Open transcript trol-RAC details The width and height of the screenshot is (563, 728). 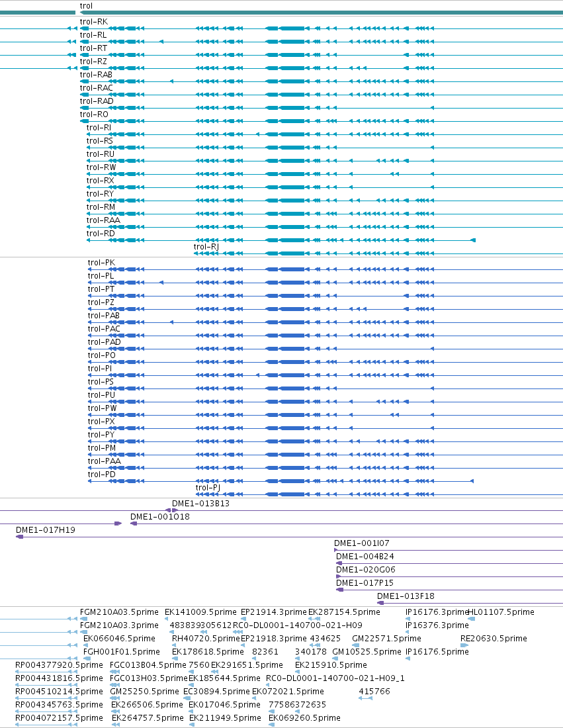coord(96,88)
